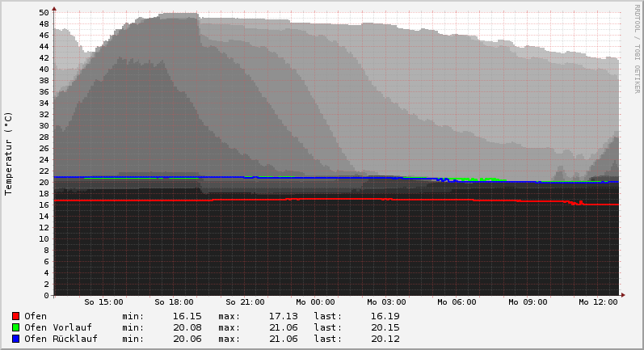Click the x-axis arrowhead at the right end
Image resolution: width=644 pixels, height=350 pixels.
pyautogui.click(x=622, y=295)
